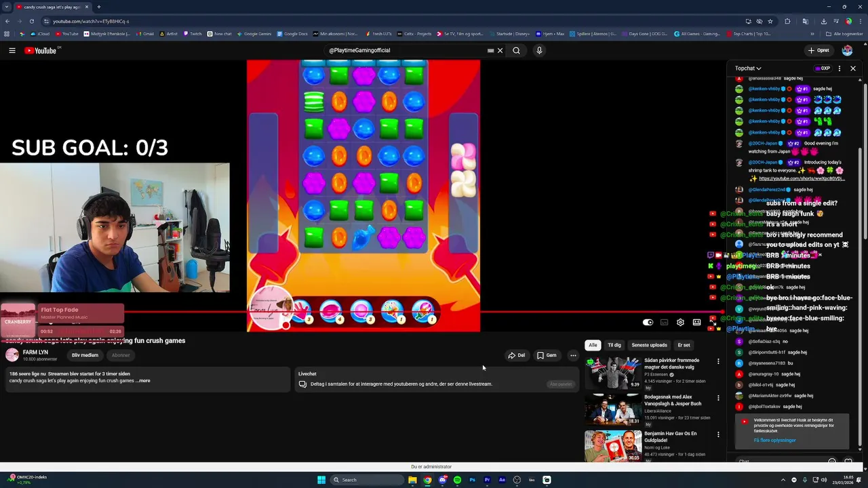Open the OMXC20-indeks stock widget

tap(27, 479)
